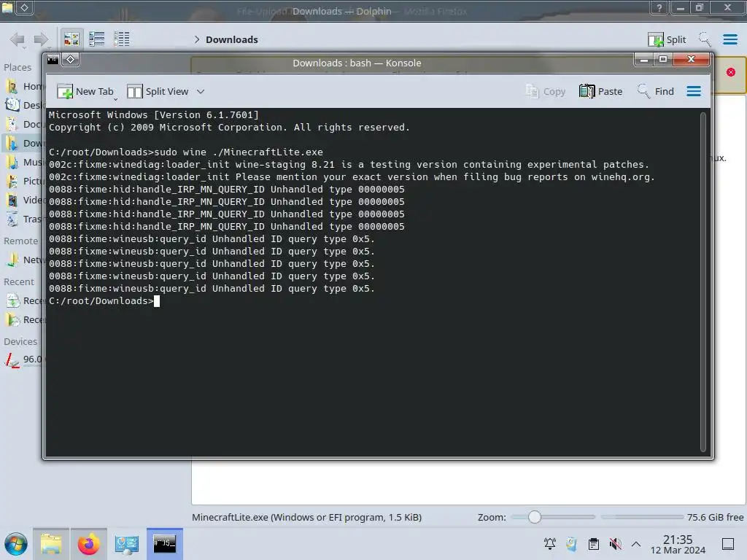Expand the breadcrumb chevron before Downloads
The width and height of the screenshot is (747, 560).
pos(197,39)
